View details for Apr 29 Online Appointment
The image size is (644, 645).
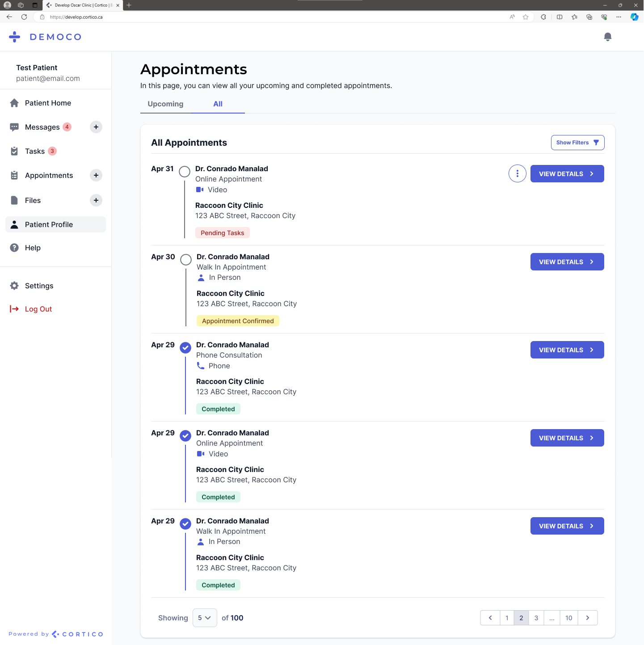[x=567, y=438]
